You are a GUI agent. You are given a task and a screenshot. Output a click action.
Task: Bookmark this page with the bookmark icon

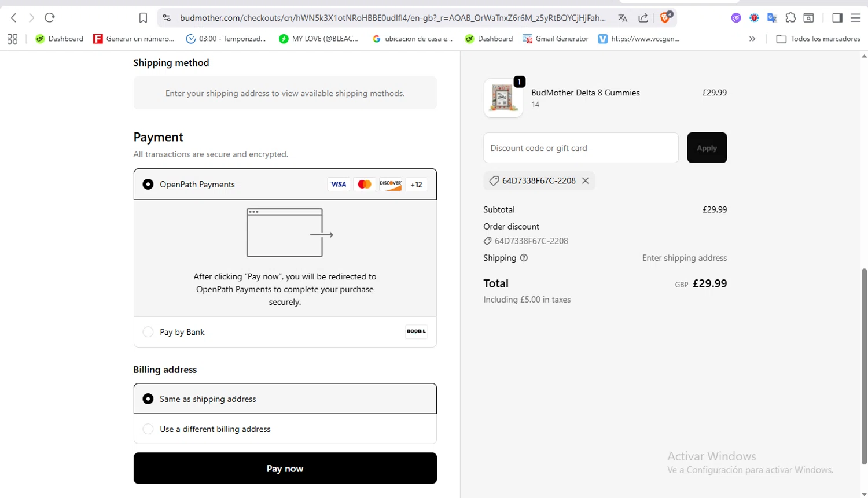click(x=143, y=18)
